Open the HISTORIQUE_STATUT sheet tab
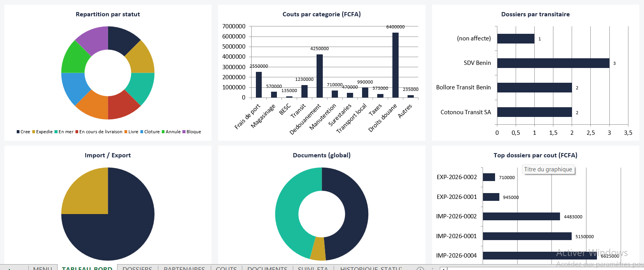Viewport: 644px width, 270px height. pyautogui.click(x=371, y=268)
